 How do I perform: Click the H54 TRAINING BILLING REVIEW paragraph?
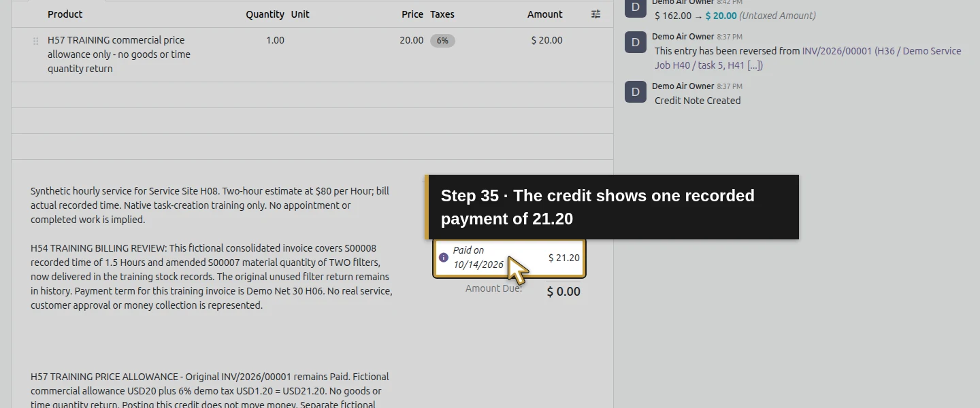212,277
